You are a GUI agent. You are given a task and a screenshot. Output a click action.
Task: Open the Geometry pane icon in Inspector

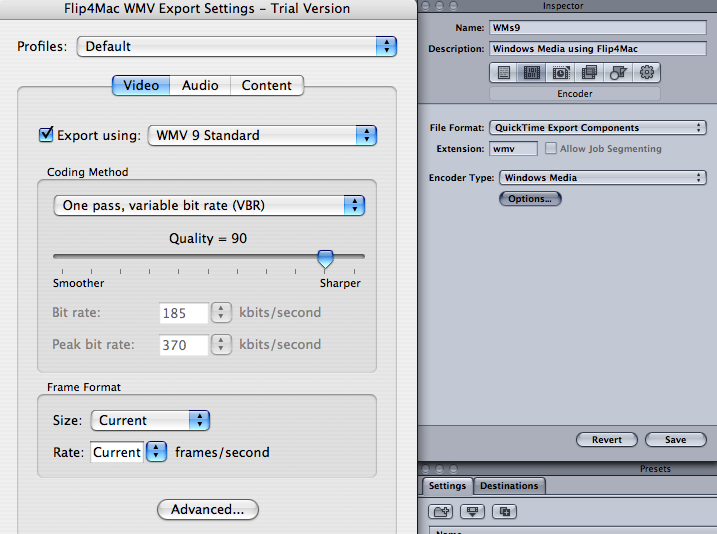coord(618,73)
